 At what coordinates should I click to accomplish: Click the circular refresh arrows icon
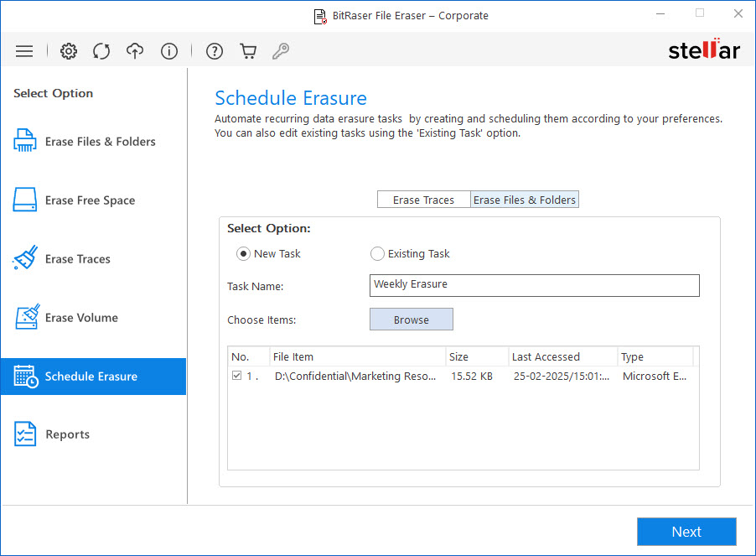(x=101, y=51)
